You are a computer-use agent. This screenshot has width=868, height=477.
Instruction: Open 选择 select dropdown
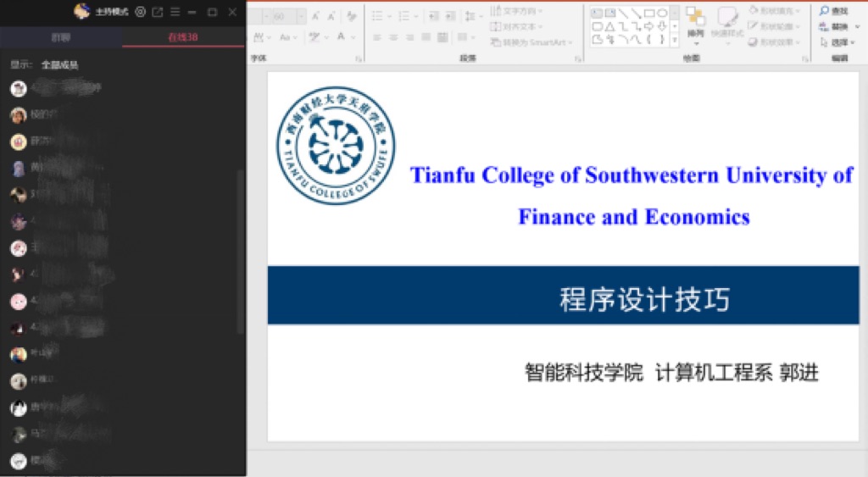tap(837, 42)
